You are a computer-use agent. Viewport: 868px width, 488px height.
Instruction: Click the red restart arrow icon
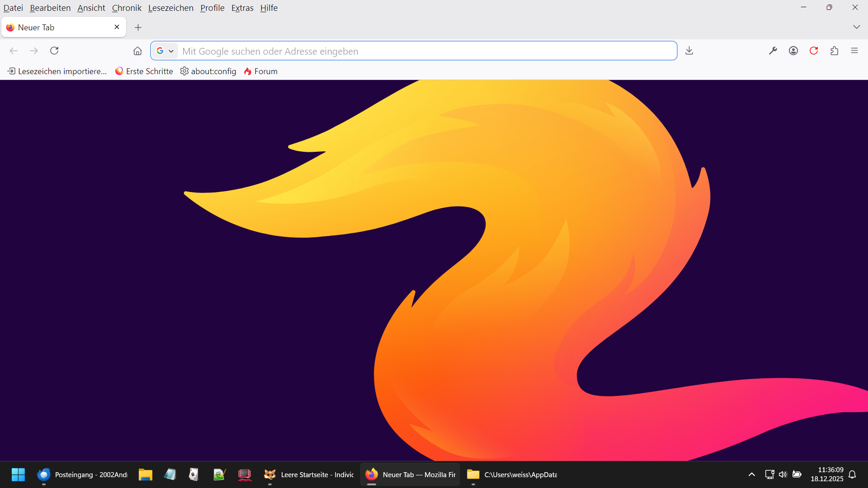coord(814,51)
